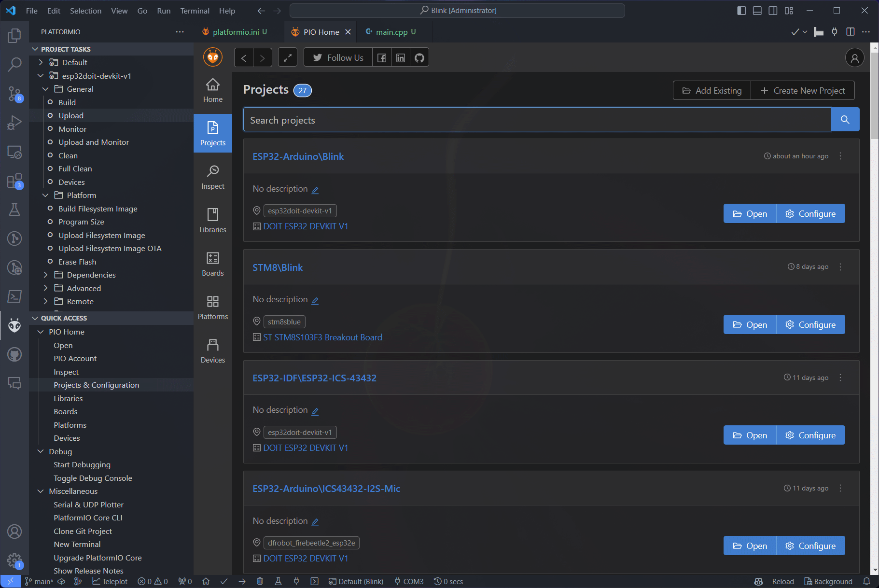Open the ESP32-Arduino\Blink project
The height and width of the screenshot is (588, 879).
coord(750,214)
